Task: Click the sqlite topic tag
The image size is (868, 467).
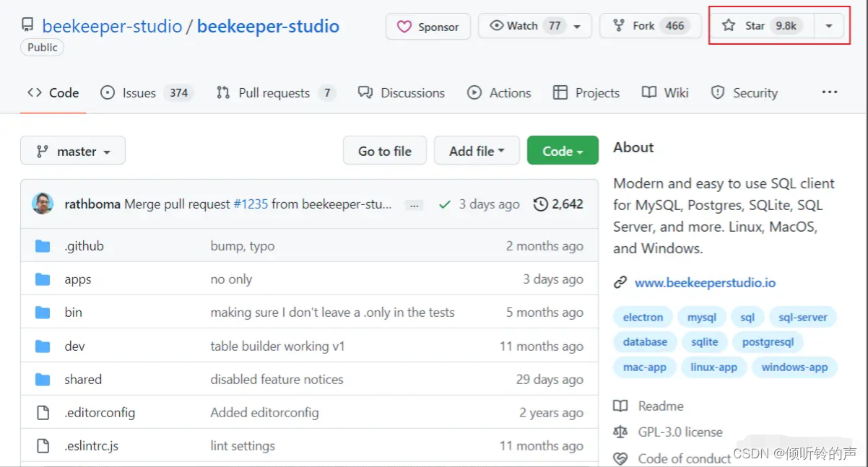Action: [705, 342]
